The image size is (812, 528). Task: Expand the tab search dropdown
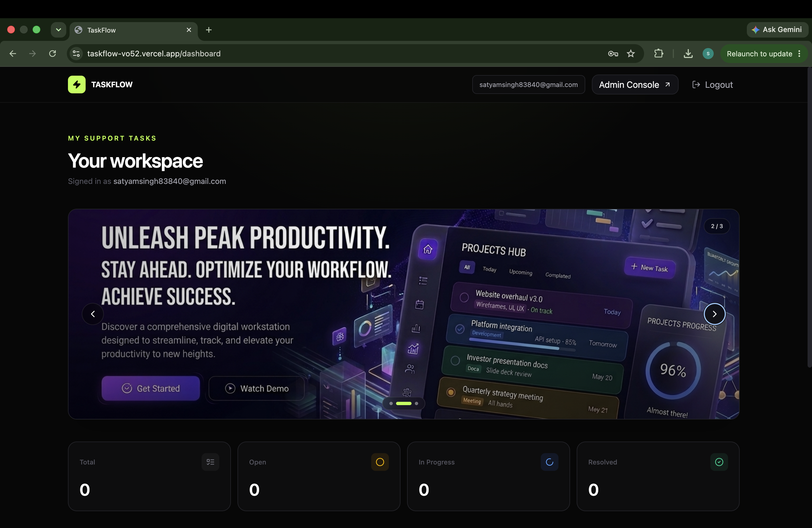tap(58, 30)
